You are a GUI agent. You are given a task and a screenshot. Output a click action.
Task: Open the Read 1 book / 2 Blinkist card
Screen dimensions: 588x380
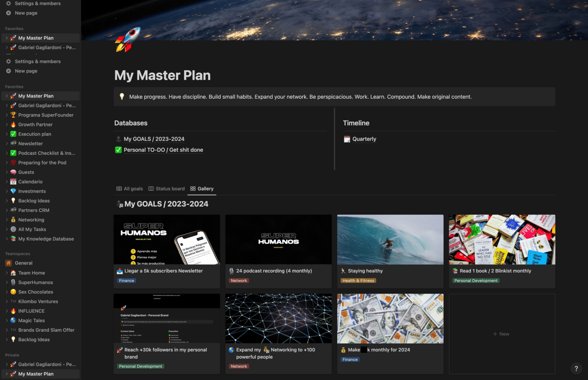[502, 251]
